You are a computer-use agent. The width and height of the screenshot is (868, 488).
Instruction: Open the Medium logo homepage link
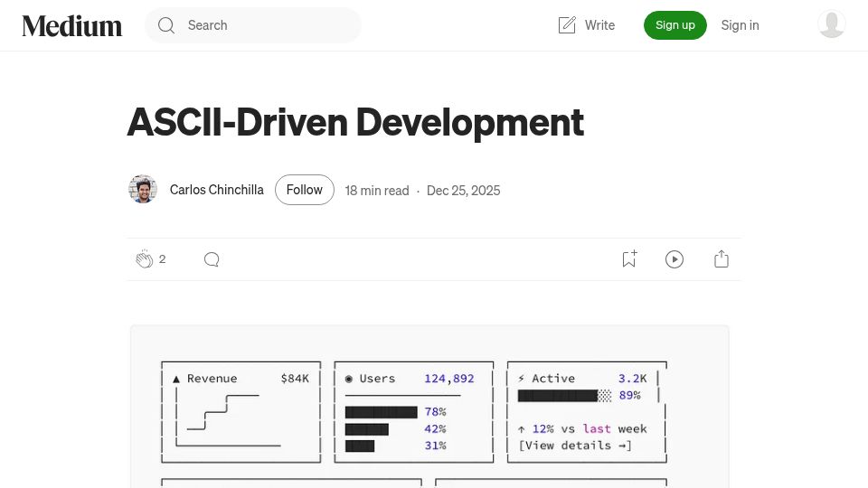coord(72,25)
